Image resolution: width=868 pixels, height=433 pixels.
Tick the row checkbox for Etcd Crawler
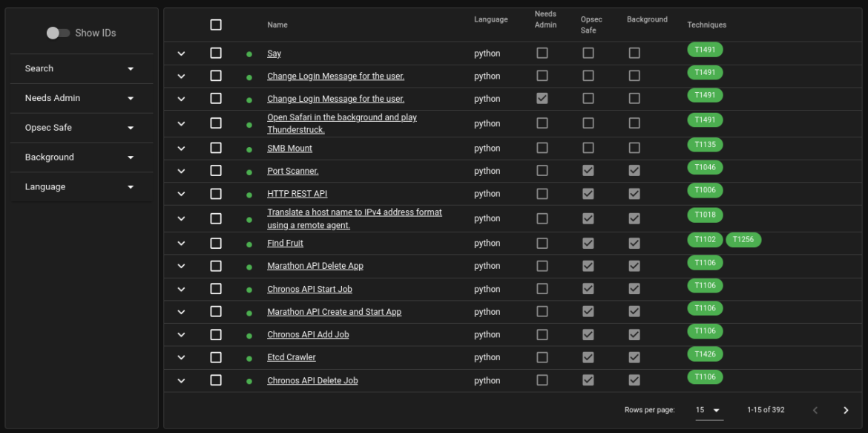point(216,357)
